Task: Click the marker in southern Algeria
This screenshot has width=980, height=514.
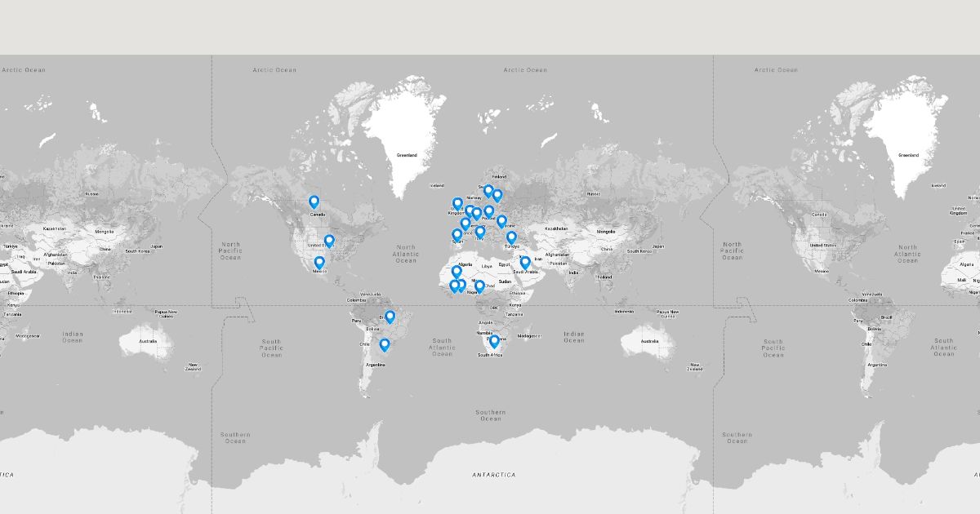Action: (457, 272)
